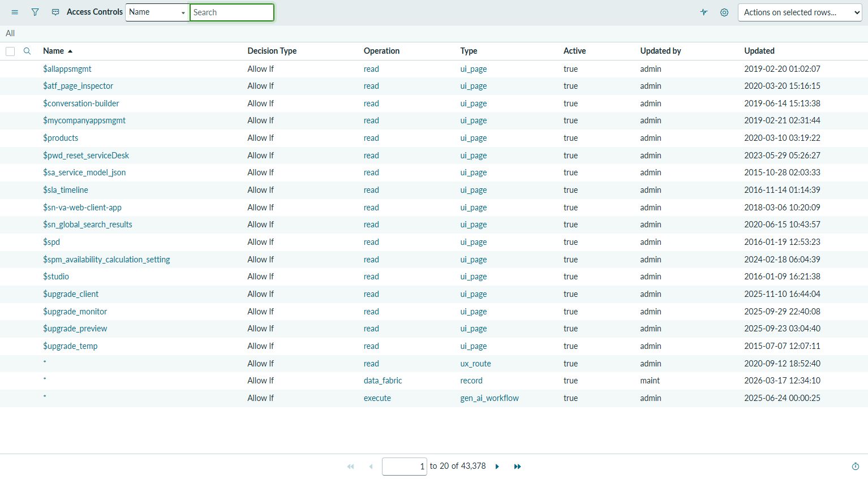This screenshot has width=868, height=479.
Task: Open the $upgrade_preview record
Action: pos(75,329)
